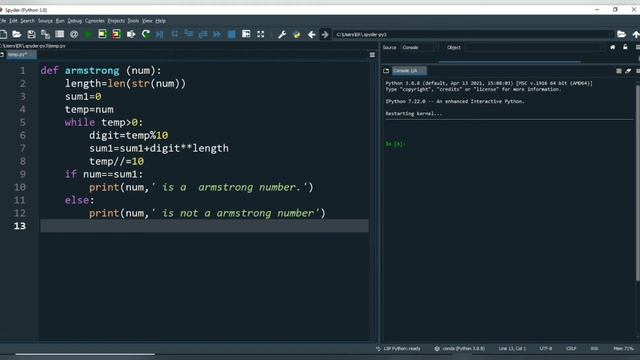
Task: Browse for a working directory
Action: [x=621, y=34]
